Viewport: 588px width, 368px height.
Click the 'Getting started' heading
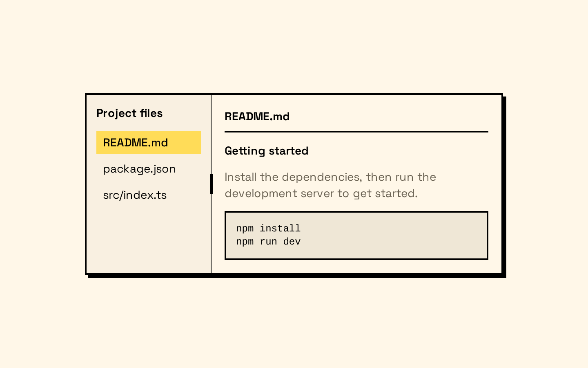pos(267,151)
